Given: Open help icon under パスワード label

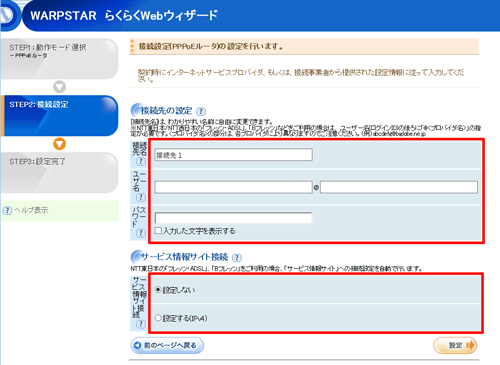Looking at the screenshot, I should click(x=141, y=233).
